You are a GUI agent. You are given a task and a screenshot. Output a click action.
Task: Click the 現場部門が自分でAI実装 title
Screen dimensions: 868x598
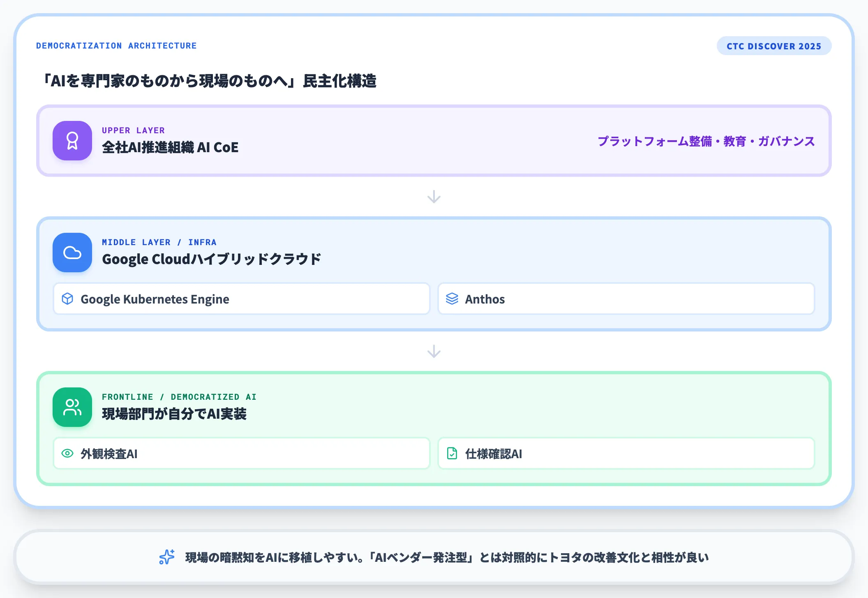point(174,414)
